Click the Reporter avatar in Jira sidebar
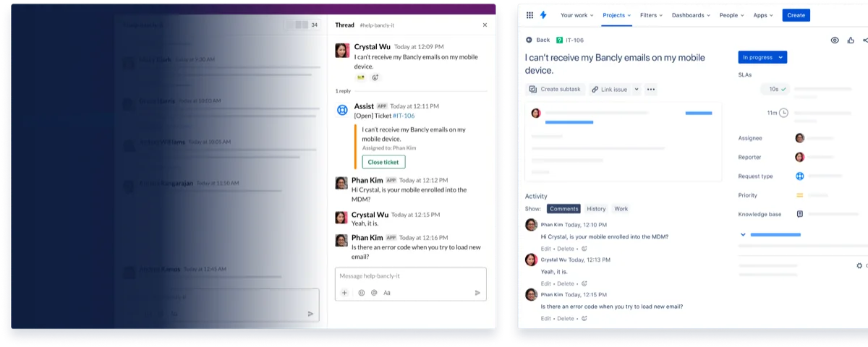This screenshot has width=868, height=347. coord(800,157)
